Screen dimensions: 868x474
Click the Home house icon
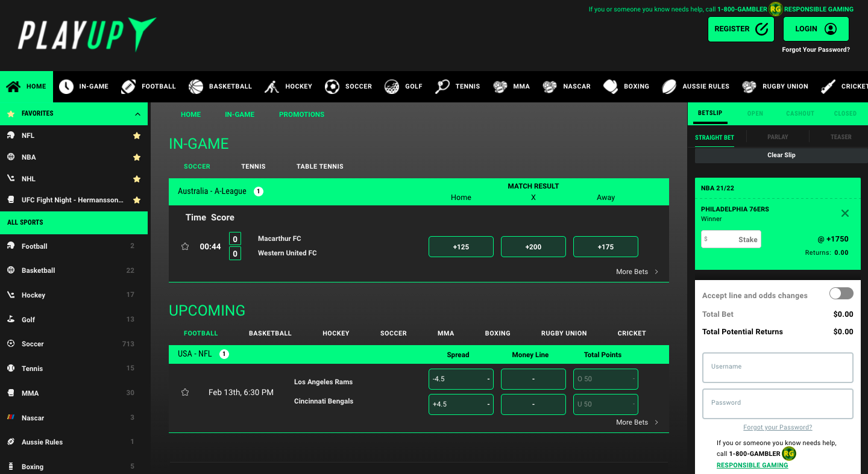click(x=13, y=86)
